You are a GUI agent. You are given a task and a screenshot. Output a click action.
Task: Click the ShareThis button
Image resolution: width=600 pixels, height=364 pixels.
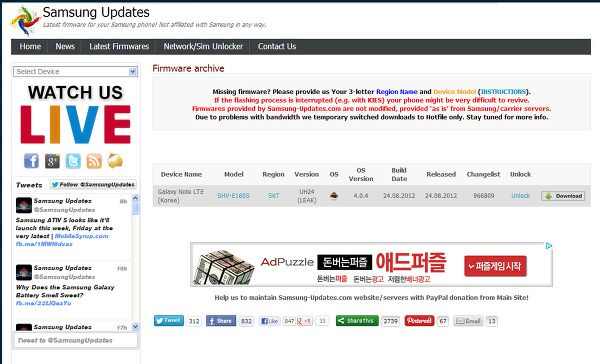(357, 321)
